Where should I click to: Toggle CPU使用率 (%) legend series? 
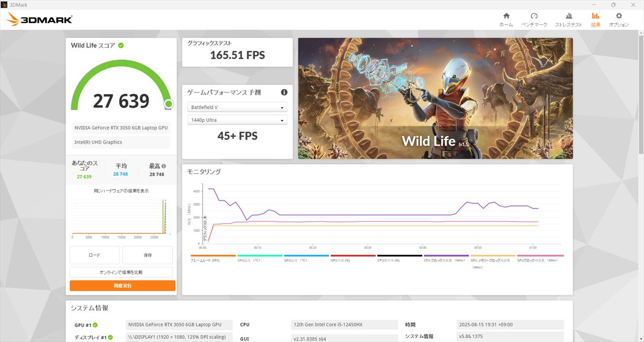click(400, 259)
